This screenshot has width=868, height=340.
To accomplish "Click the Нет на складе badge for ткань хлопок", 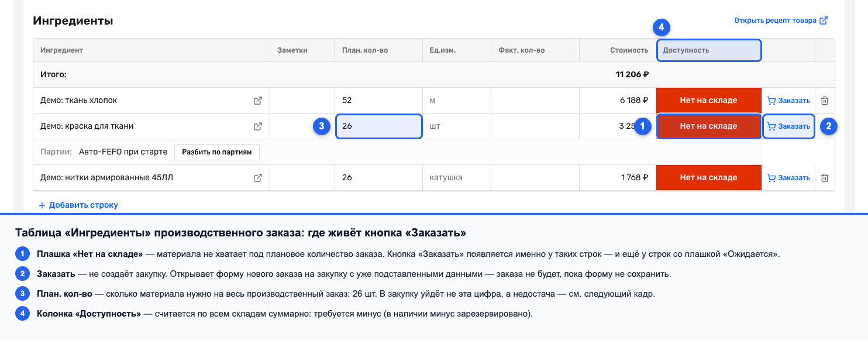I will click(x=708, y=101).
